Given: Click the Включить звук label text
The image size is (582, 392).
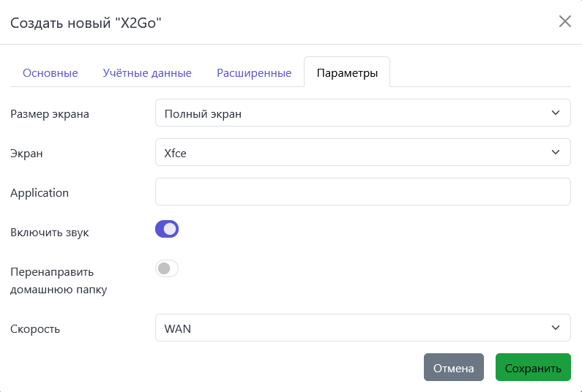Looking at the screenshot, I should tap(50, 233).
